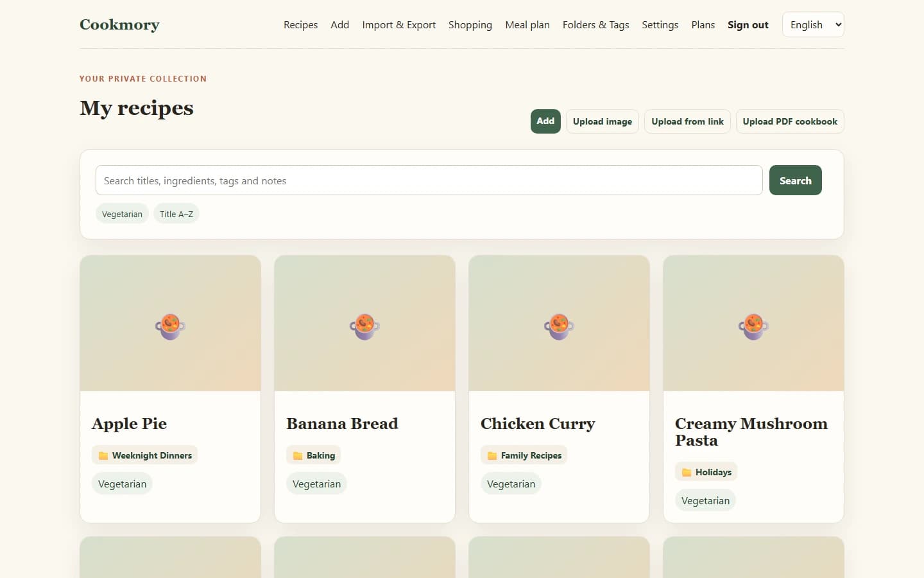Click Vegetarian tag on Chicken Curry
Image resolution: width=924 pixels, height=578 pixels.
(511, 484)
